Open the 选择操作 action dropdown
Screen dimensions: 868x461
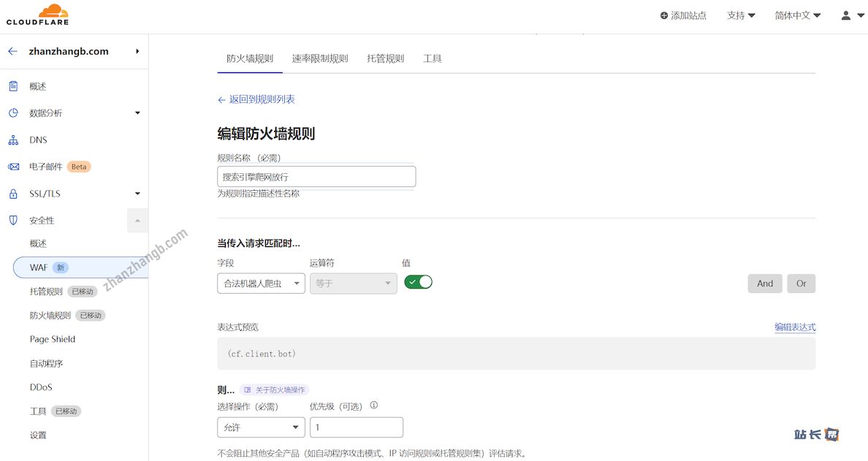(x=261, y=427)
